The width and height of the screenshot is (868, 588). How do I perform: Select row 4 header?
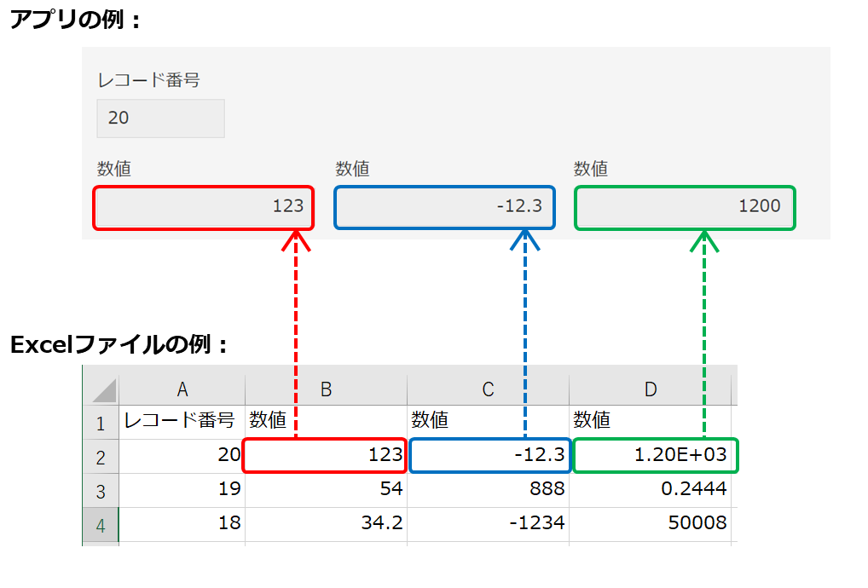point(101,525)
